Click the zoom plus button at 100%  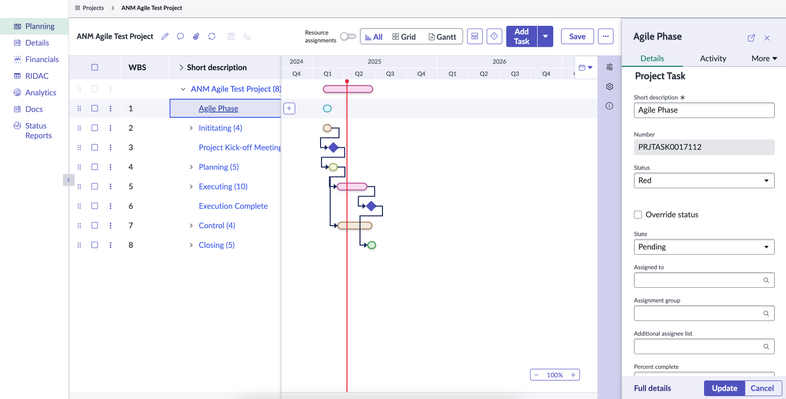[573, 375]
